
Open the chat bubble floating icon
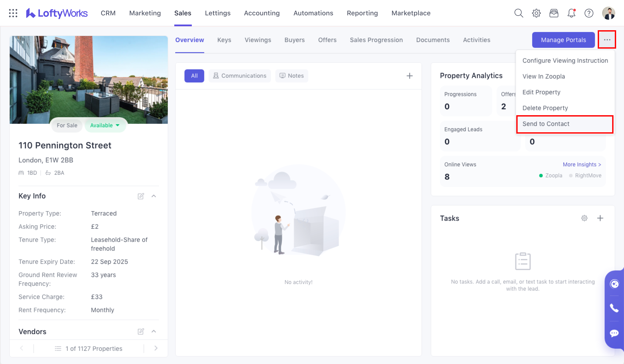click(x=614, y=333)
